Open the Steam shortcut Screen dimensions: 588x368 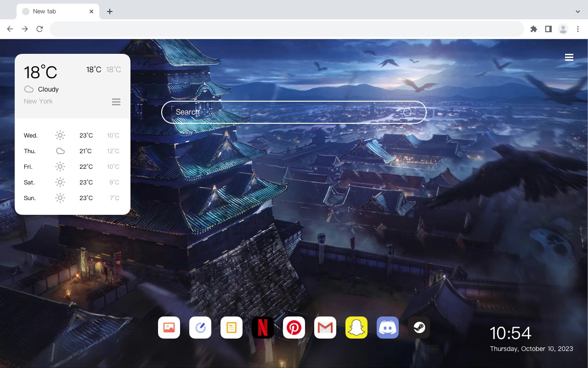(419, 328)
